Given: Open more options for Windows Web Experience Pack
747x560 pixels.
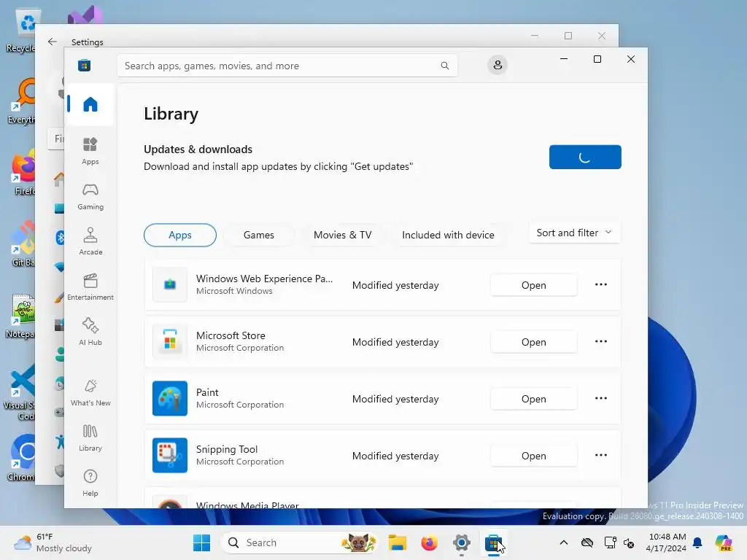Looking at the screenshot, I should (601, 285).
